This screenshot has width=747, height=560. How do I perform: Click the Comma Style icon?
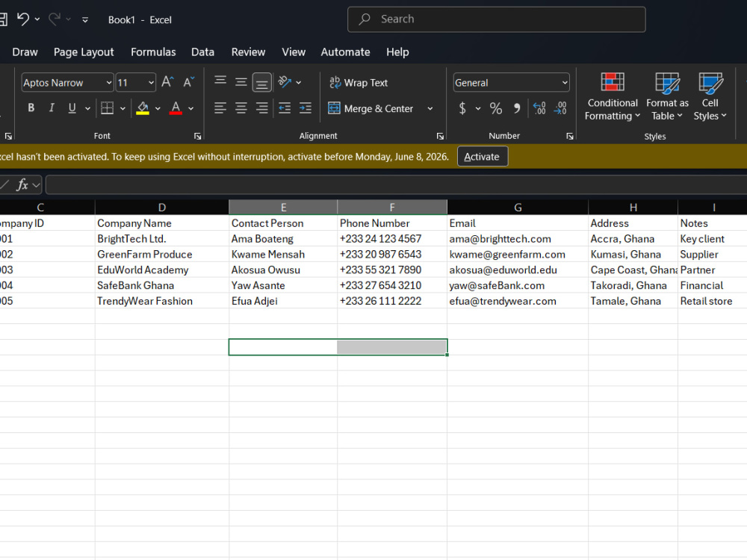pos(517,108)
